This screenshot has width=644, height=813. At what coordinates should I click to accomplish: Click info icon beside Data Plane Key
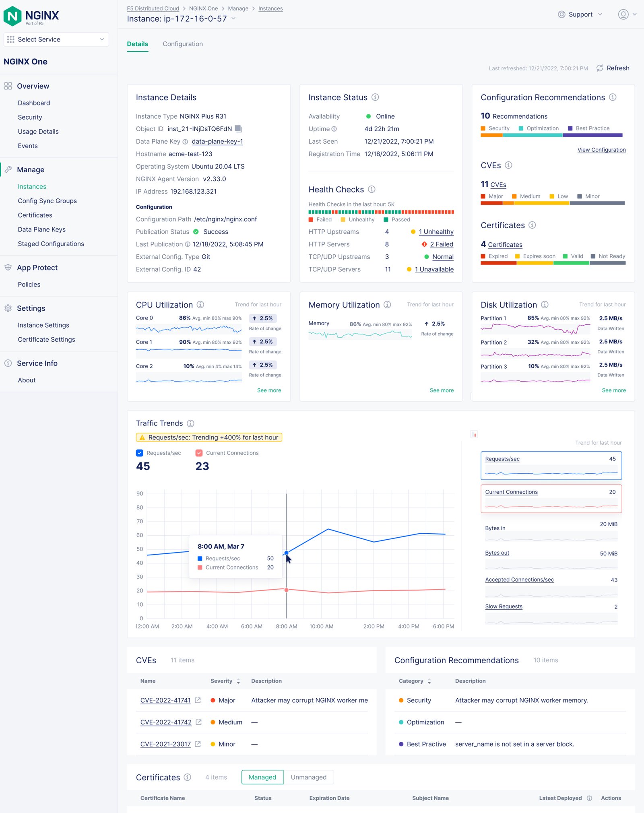coord(185,142)
